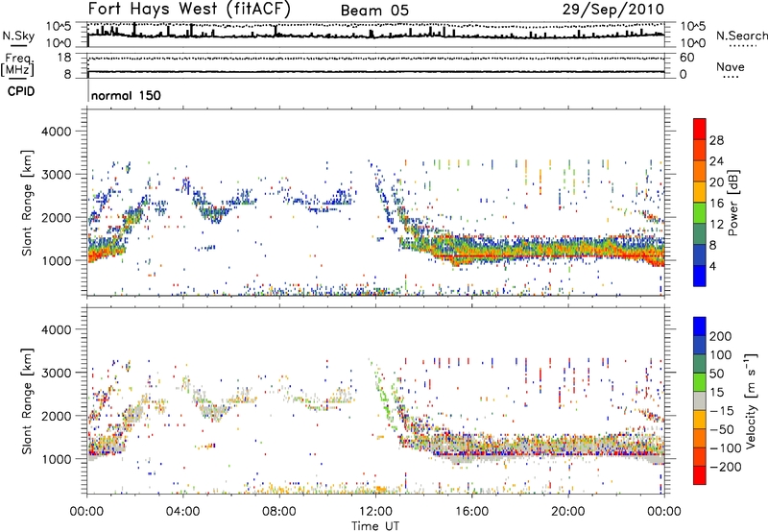
Task: Click the 'Slant Range [km]' label of the power panel
Action: (x=27, y=203)
